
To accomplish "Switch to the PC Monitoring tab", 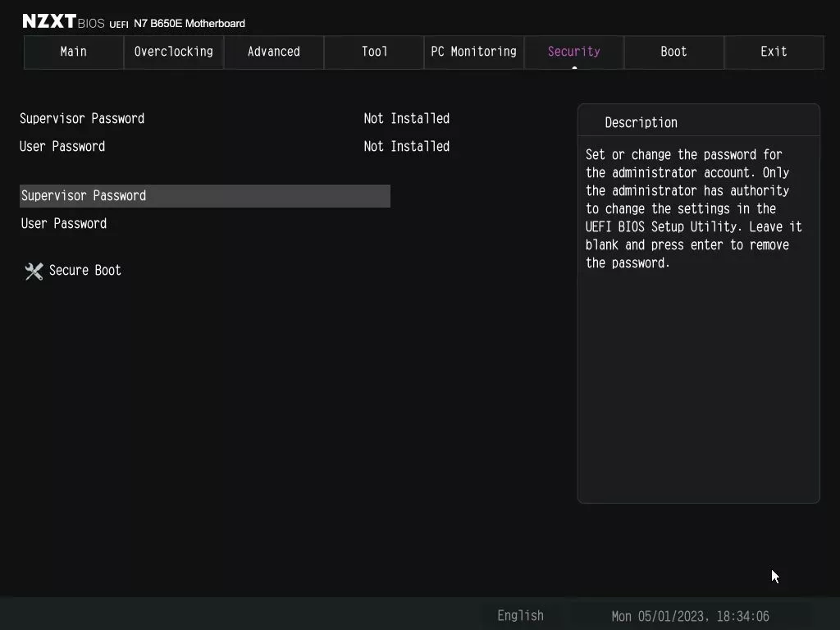I will (x=473, y=52).
